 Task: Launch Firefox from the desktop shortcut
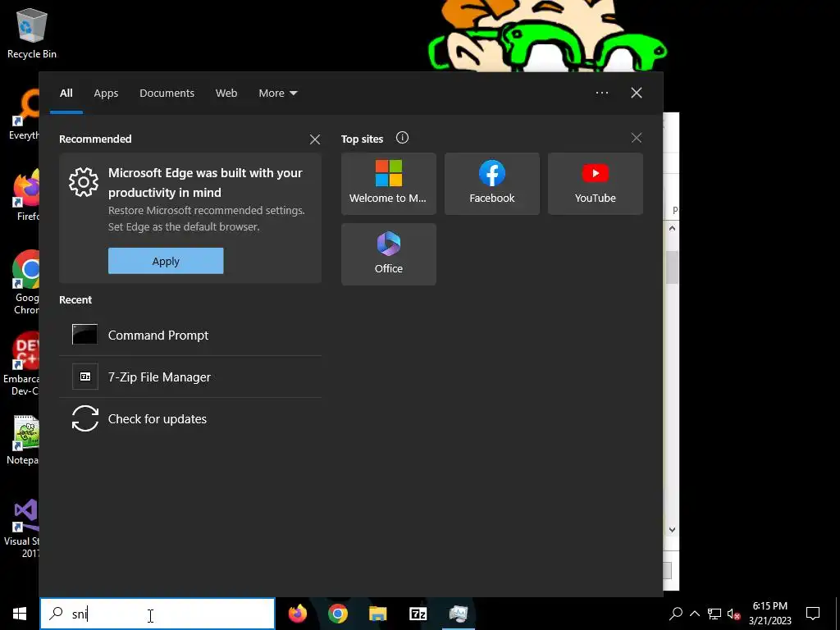(27, 195)
